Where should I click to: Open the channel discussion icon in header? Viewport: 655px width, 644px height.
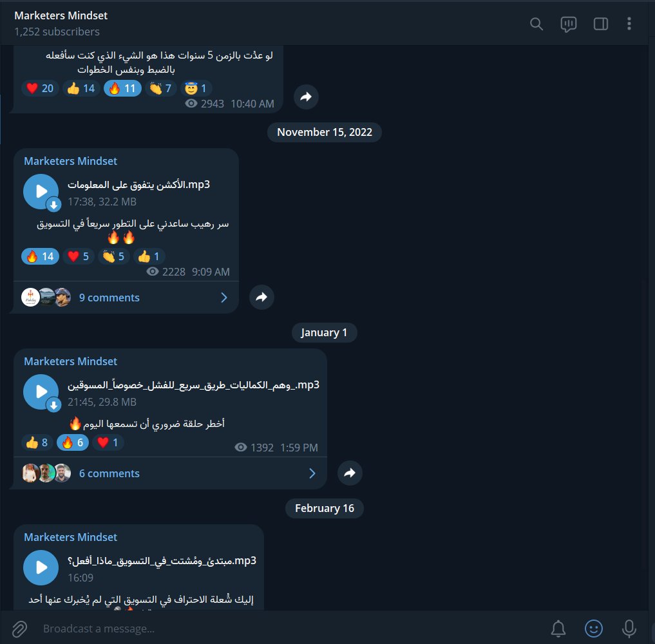point(568,24)
